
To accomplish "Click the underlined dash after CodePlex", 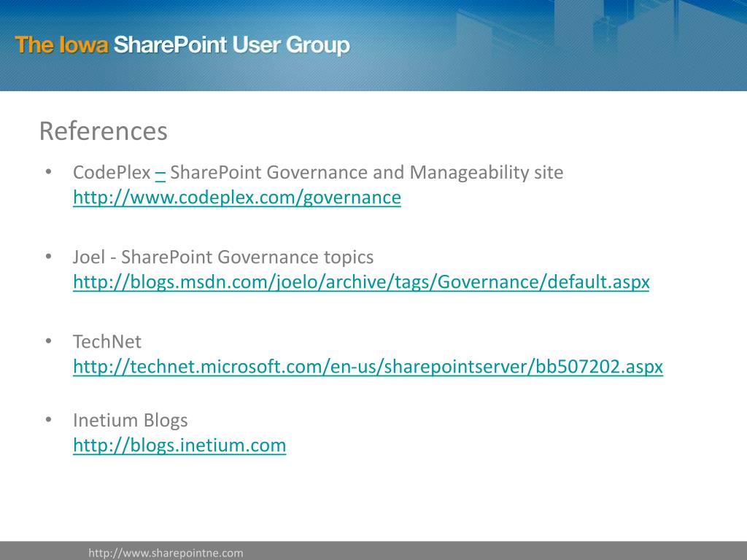I will click(x=160, y=173).
